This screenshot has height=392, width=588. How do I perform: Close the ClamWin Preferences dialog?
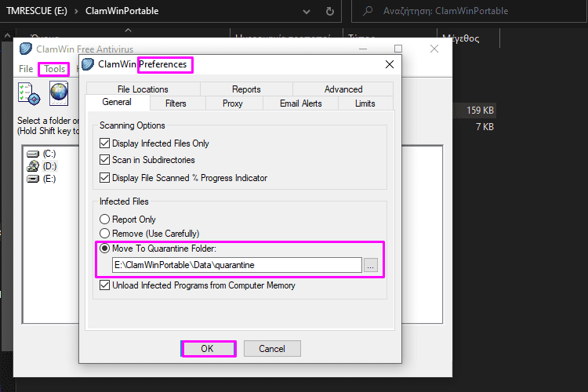click(x=390, y=64)
